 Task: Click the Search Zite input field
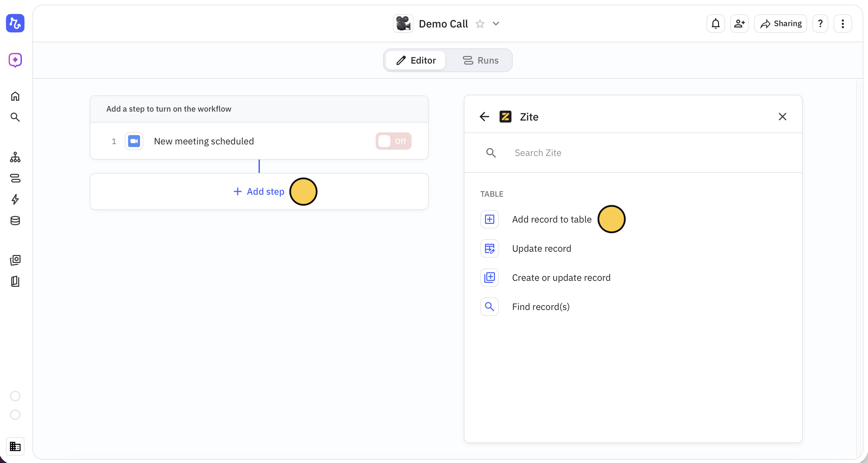pos(640,153)
